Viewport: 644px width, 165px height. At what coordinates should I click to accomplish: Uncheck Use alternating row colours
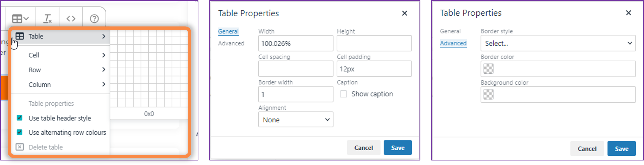pyautogui.click(x=19, y=132)
